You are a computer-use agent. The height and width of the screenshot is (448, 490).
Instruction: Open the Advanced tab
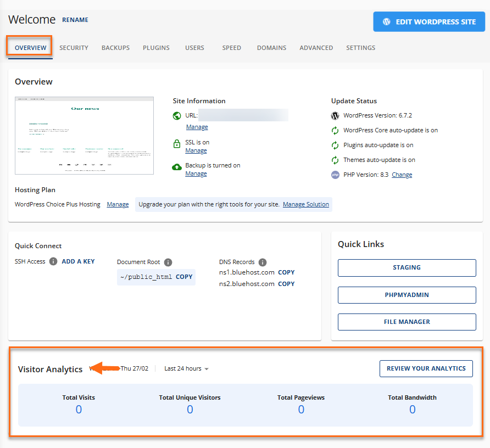(x=316, y=48)
